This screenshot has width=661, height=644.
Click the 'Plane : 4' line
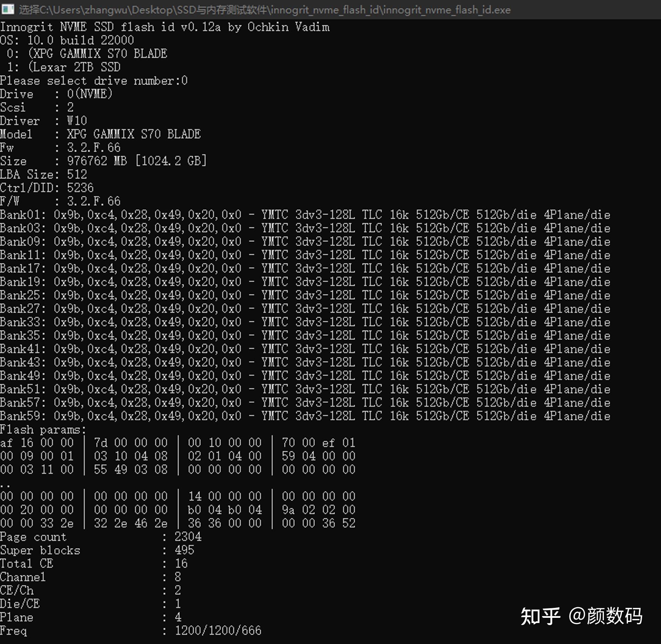pos(91,617)
